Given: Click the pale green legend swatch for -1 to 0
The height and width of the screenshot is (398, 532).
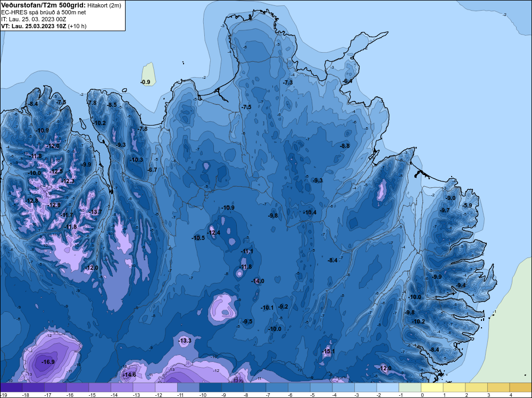Looking at the screenshot, I should point(410,387).
